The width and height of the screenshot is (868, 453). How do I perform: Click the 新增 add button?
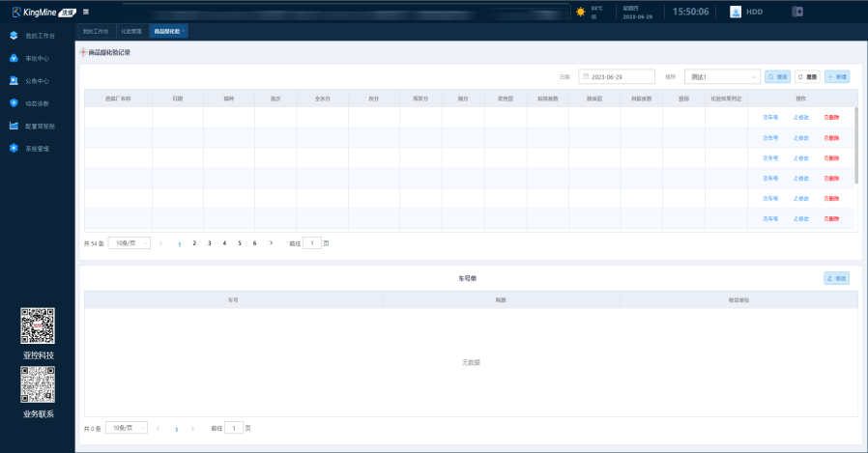tap(837, 77)
